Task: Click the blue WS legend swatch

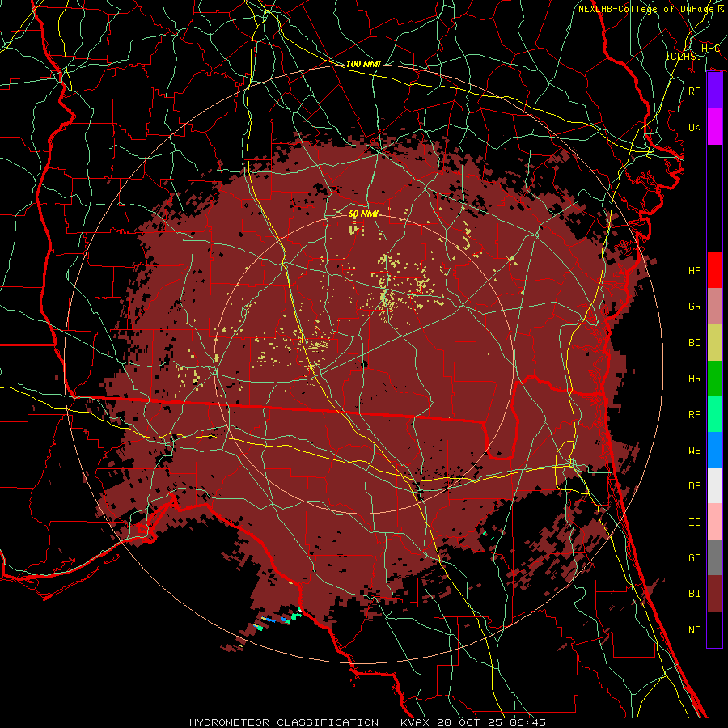Action: coord(714,450)
